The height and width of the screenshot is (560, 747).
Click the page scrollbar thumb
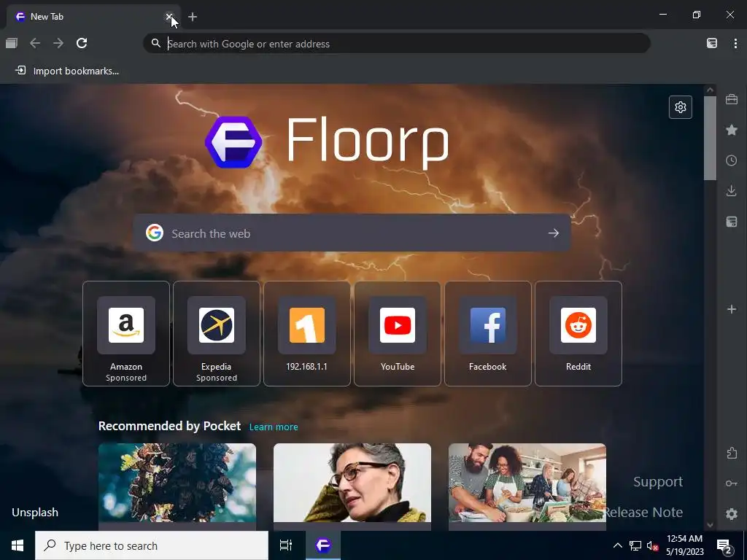(711, 138)
